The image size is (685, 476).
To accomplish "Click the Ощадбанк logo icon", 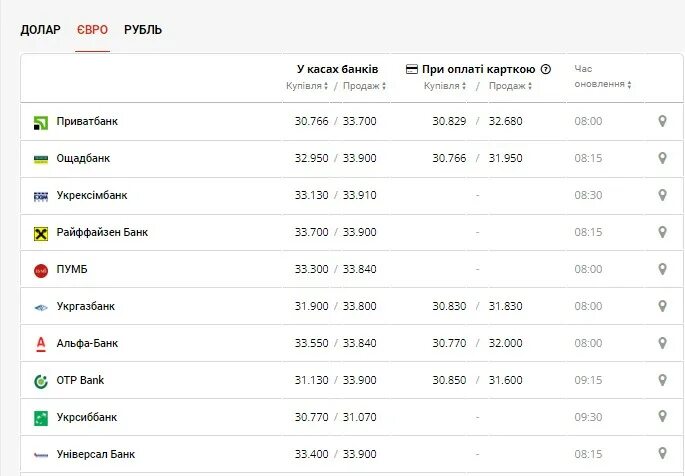I will point(41,159).
